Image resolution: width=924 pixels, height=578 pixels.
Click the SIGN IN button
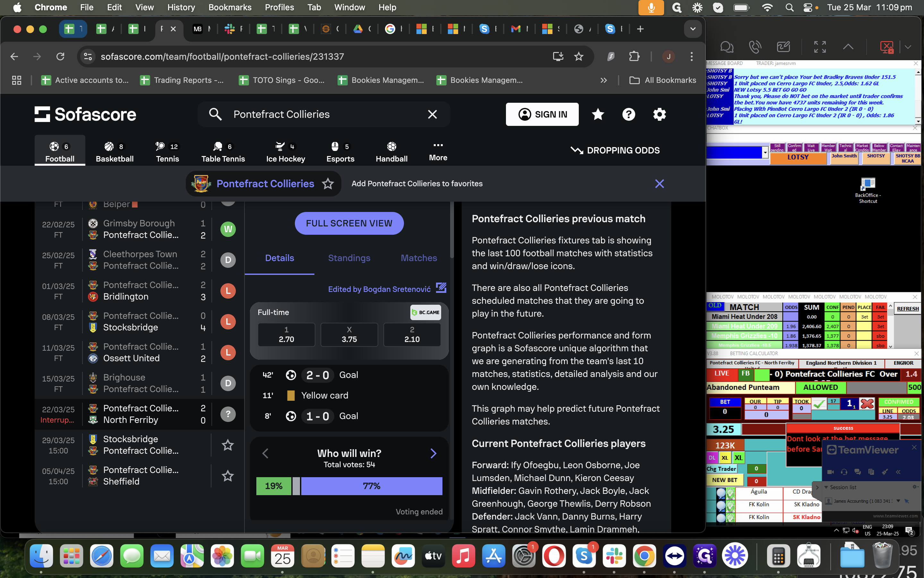coord(542,114)
